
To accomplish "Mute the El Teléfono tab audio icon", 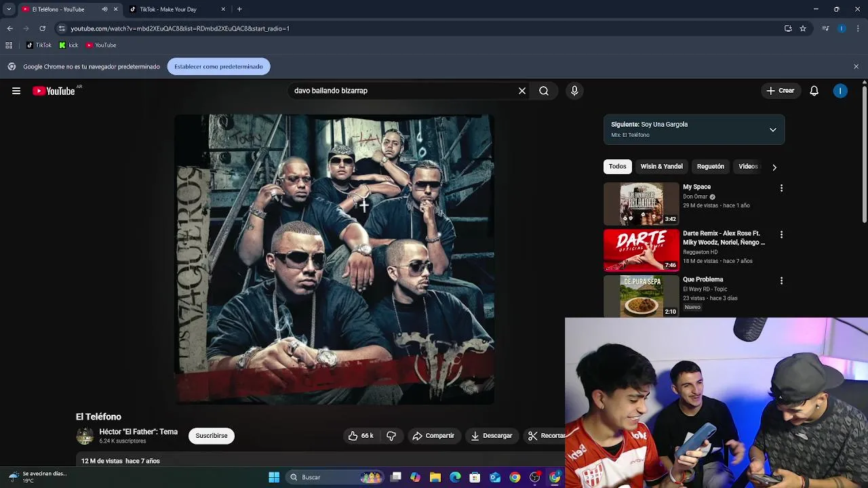I will (x=104, y=9).
